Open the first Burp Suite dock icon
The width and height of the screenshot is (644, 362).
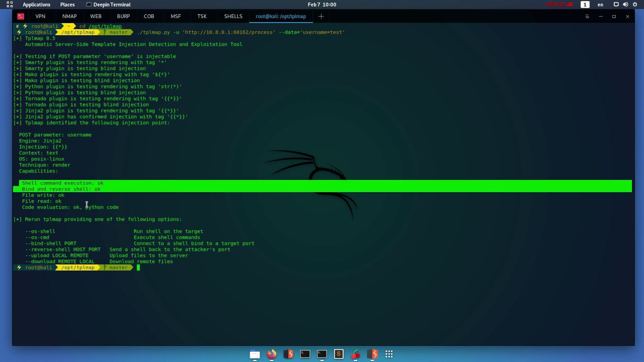tap(288, 354)
